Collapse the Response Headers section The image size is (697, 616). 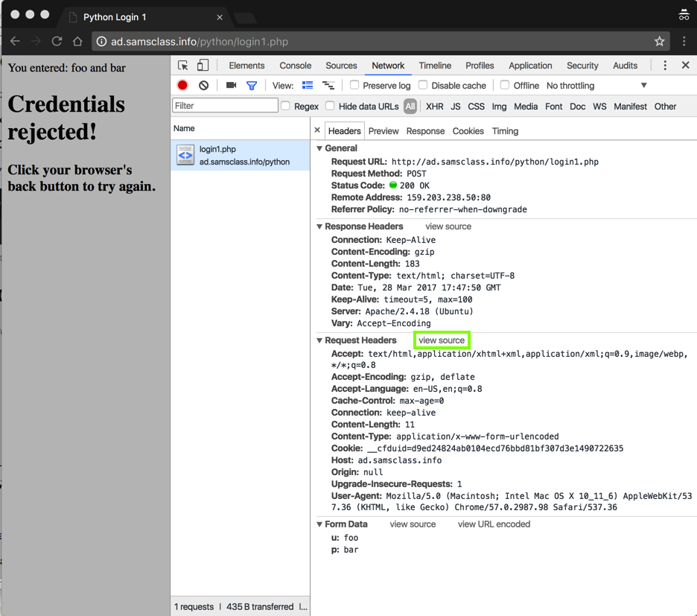[x=319, y=226]
